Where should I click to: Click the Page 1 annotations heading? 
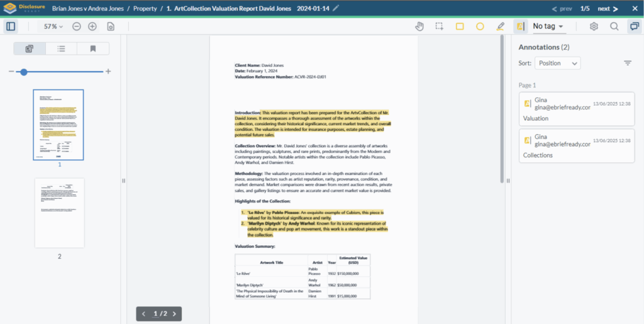click(x=527, y=86)
